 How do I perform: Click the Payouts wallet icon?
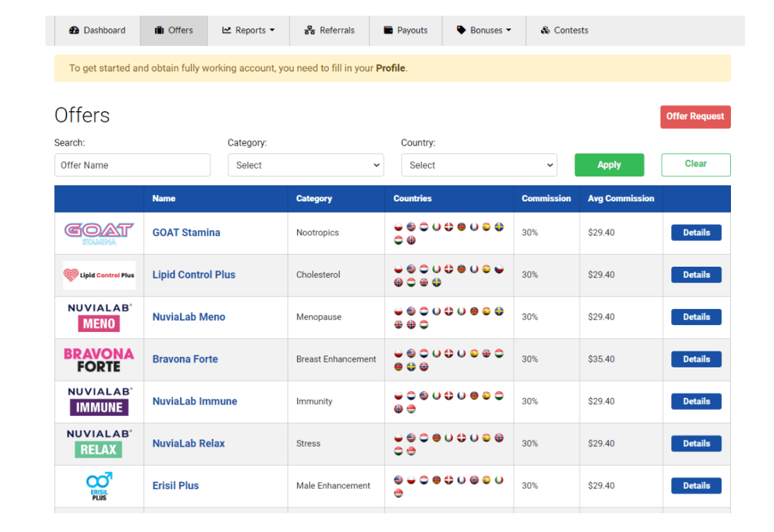click(388, 30)
